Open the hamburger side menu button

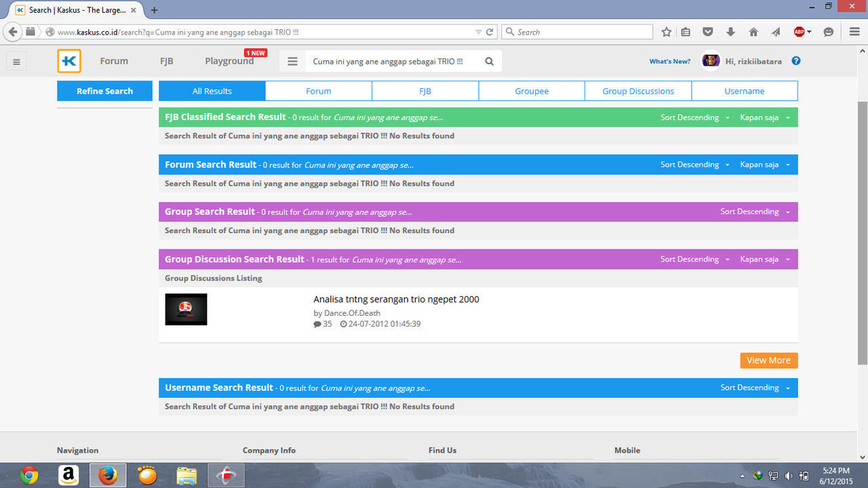tap(16, 62)
